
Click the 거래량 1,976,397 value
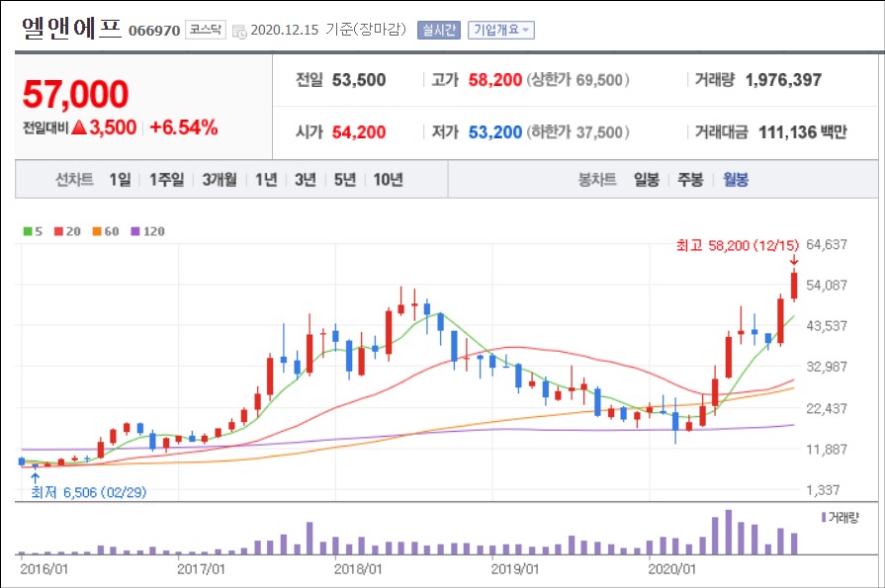(x=783, y=80)
